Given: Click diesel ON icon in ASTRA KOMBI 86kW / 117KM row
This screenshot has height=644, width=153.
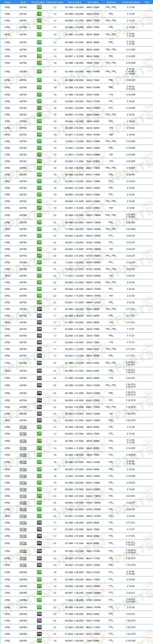Looking at the screenshot, I should point(39,558).
